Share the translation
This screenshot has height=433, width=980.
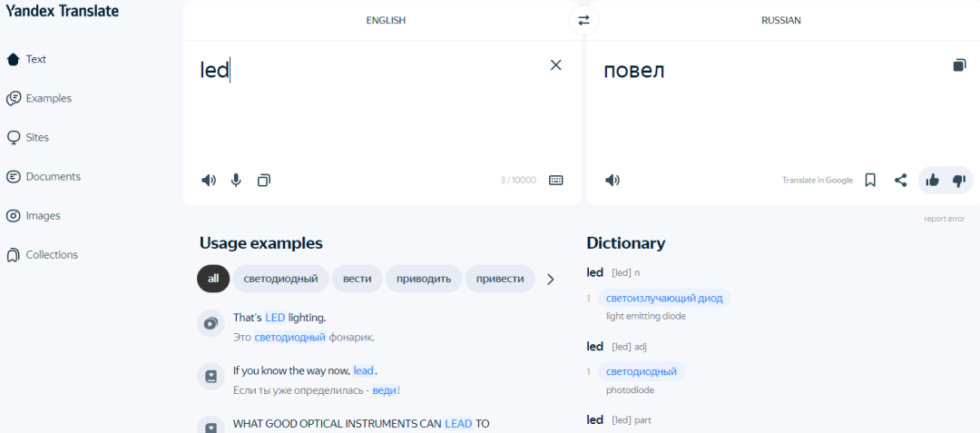[x=901, y=181]
